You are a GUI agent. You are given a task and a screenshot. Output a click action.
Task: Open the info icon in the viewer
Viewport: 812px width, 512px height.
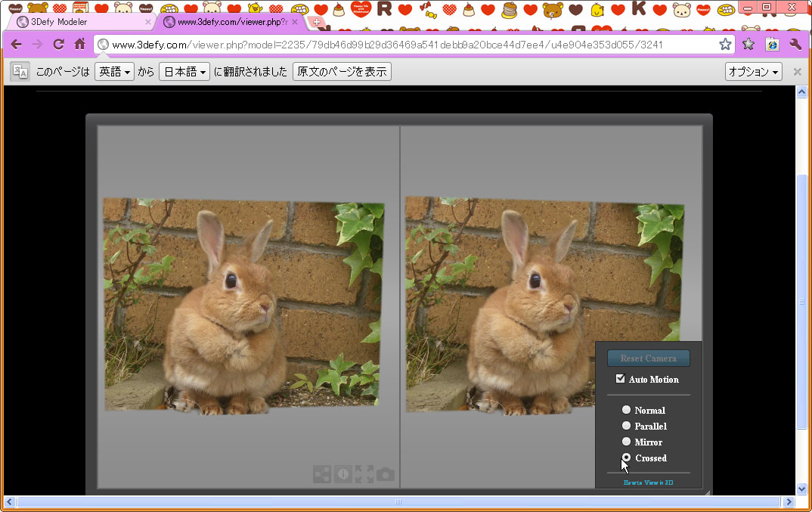(342, 474)
